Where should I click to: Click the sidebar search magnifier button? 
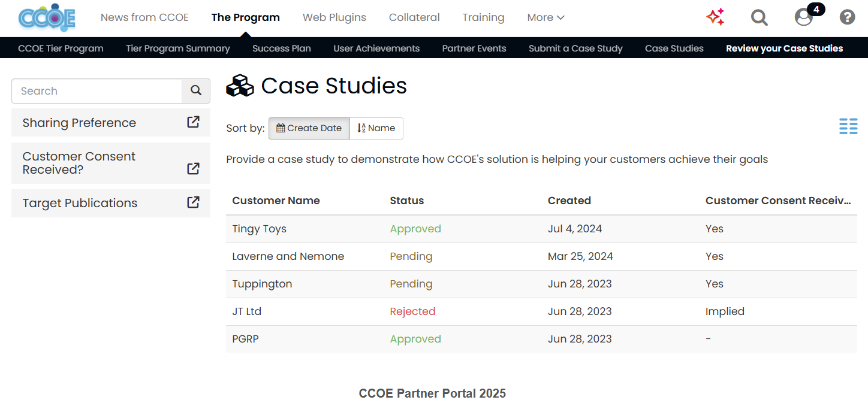point(196,91)
